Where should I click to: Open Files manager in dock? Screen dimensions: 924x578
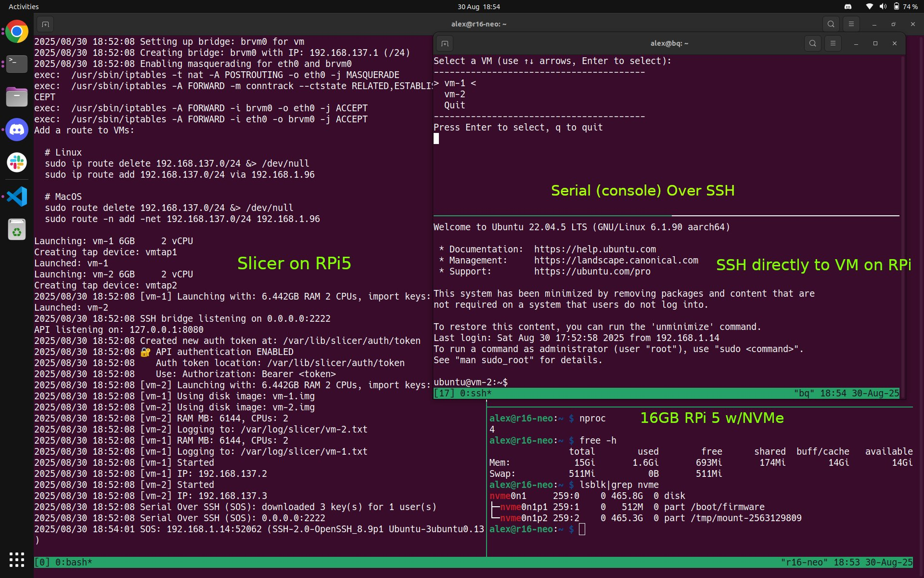pyautogui.click(x=17, y=97)
